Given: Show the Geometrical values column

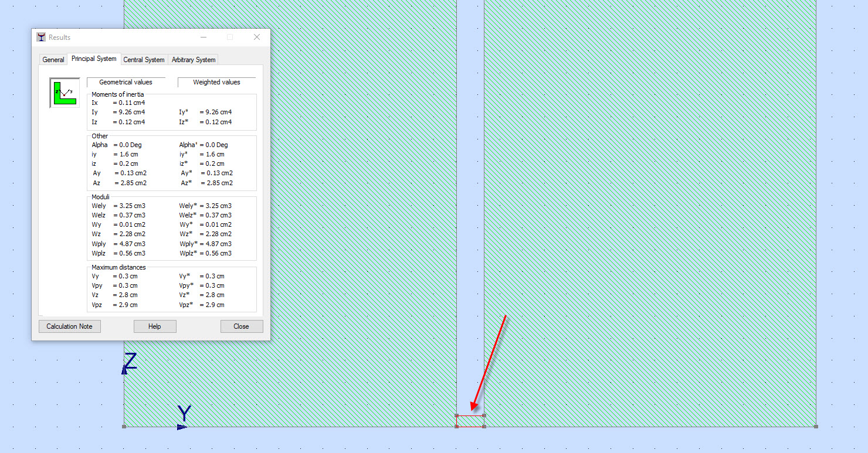Looking at the screenshot, I should point(126,82).
